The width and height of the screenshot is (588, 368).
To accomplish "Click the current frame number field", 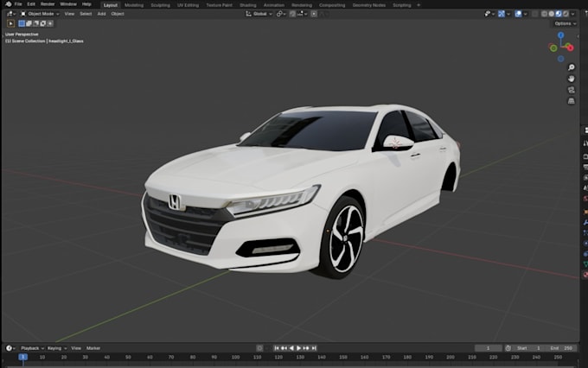I will [489, 348].
